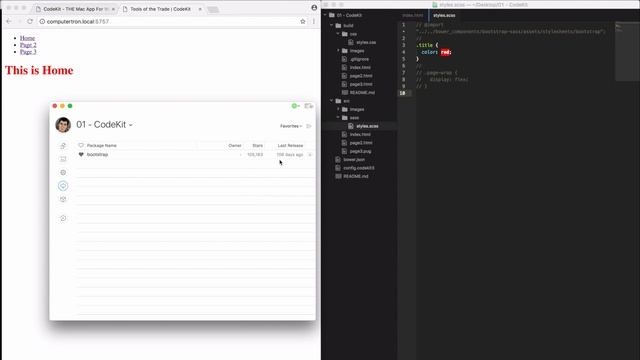
Task: Bookmark the page with the star icon
Action: 302,21
